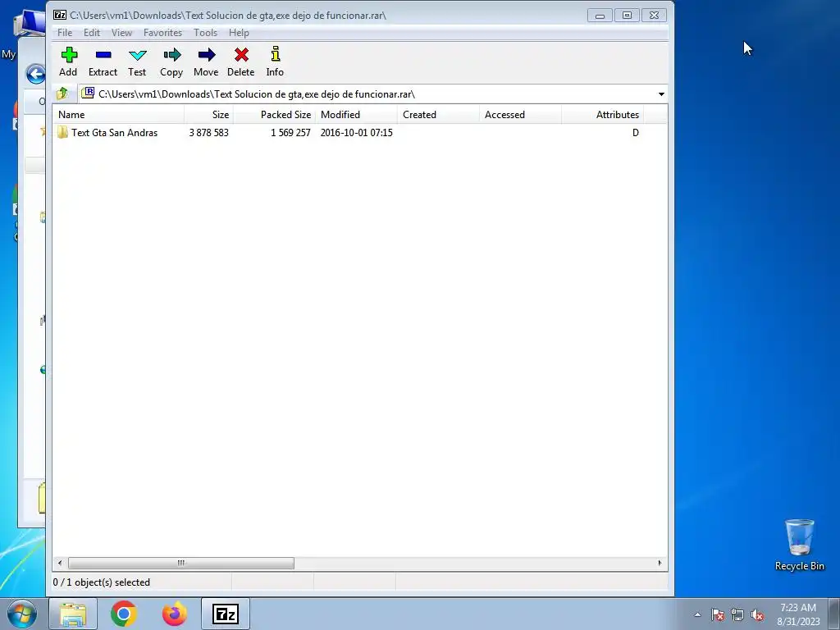Click the network tray icon

pyautogui.click(x=737, y=614)
